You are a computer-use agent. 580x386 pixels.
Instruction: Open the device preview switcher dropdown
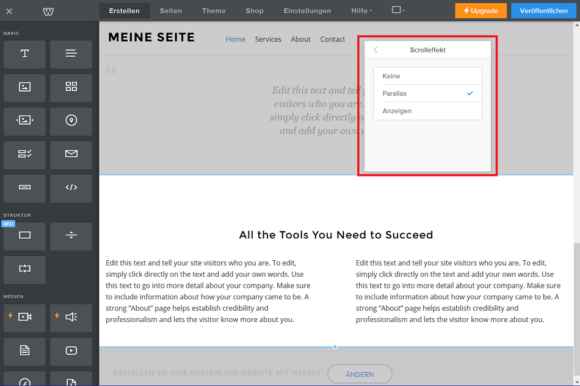pos(398,10)
